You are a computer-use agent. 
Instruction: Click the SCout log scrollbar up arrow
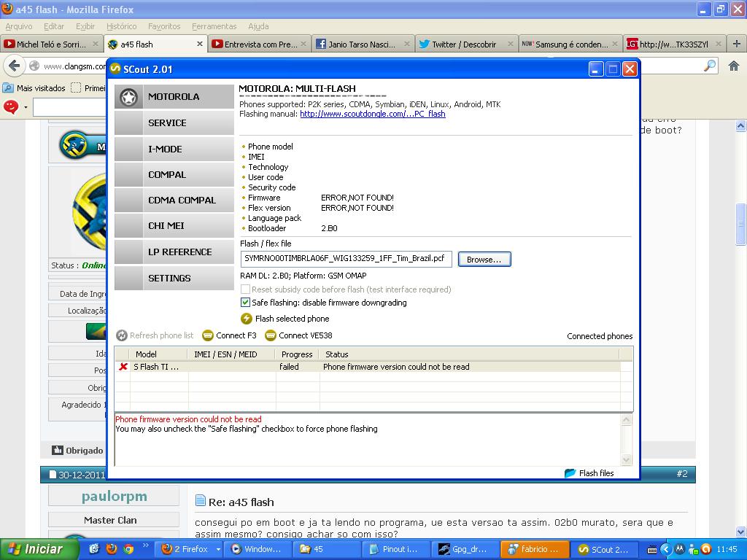pos(627,419)
